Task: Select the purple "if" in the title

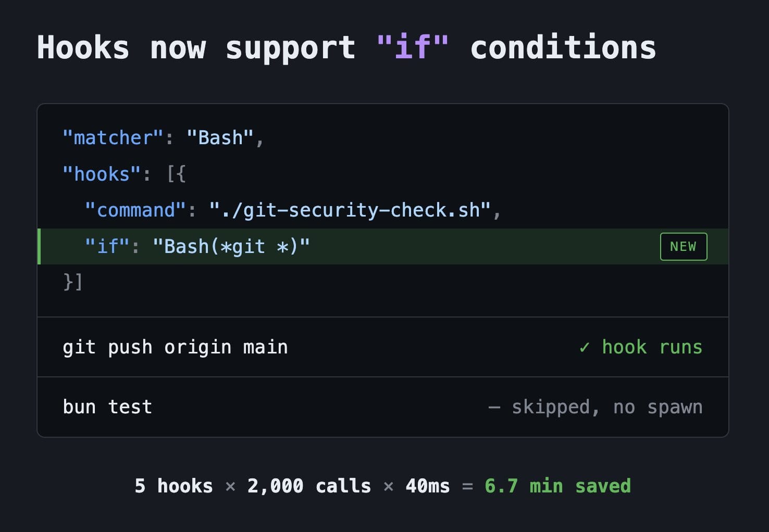Action: (x=412, y=48)
